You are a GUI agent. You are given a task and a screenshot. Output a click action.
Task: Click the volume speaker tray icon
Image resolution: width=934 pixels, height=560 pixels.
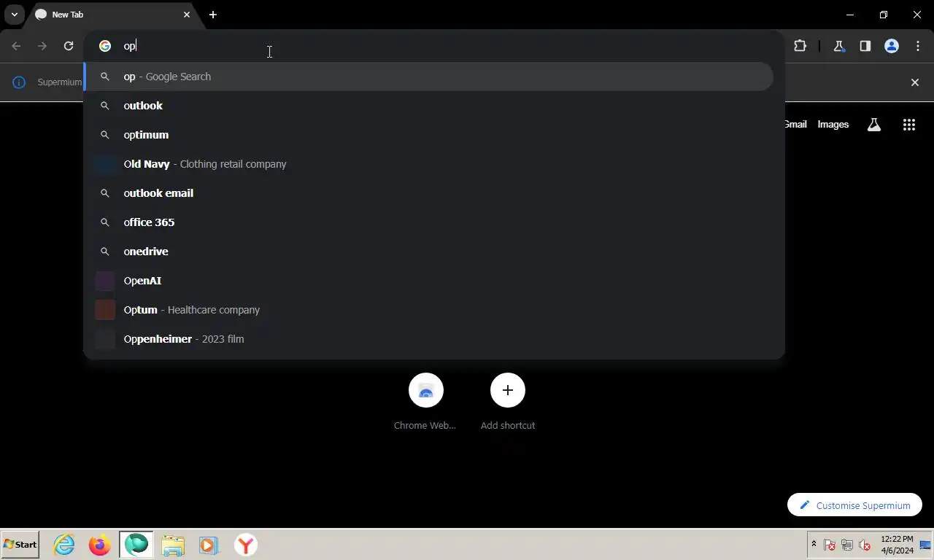(x=865, y=545)
